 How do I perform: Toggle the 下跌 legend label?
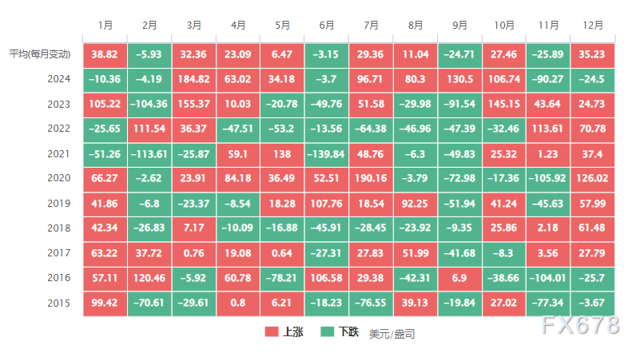pos(349,331)
